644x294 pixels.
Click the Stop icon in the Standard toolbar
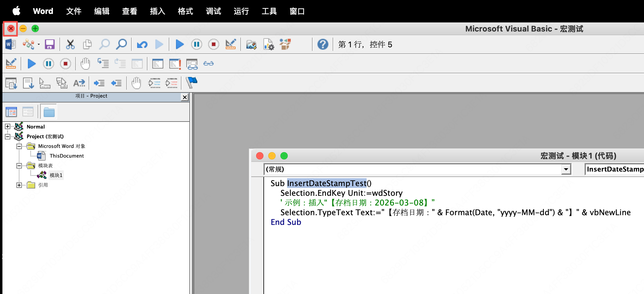(214, 45)
